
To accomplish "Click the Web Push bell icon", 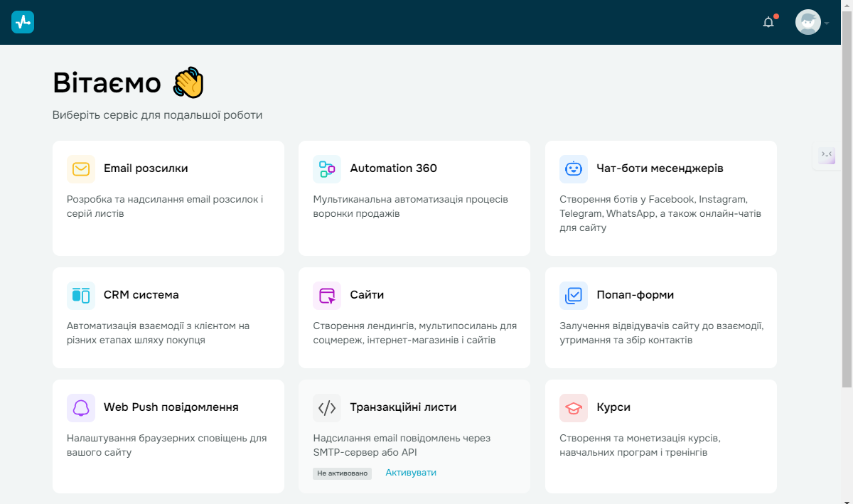I will point(80,407).
